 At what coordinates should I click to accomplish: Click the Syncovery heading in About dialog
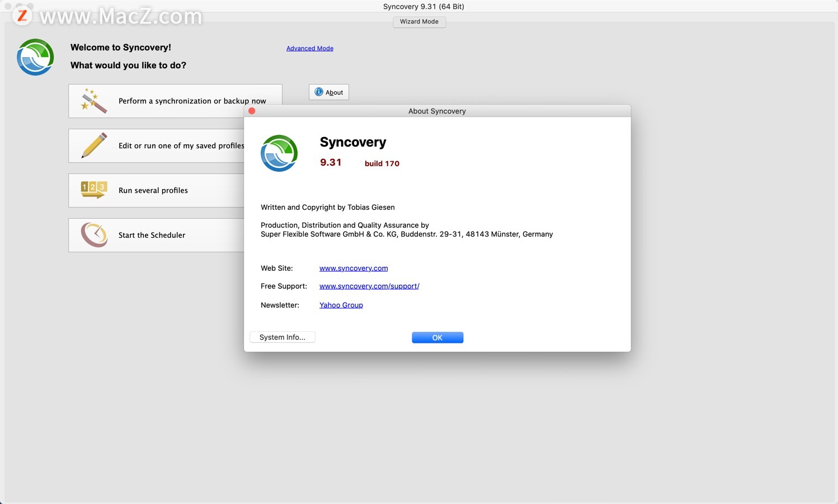click(x=353, y=142)
